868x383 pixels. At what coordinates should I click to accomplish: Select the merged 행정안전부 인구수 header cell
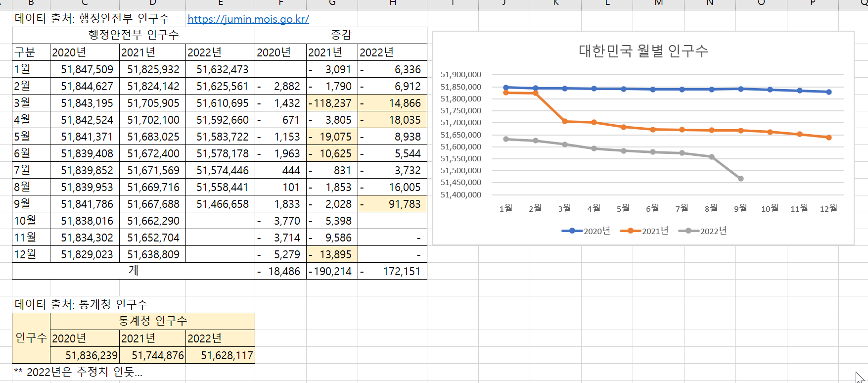coord(134,35)
